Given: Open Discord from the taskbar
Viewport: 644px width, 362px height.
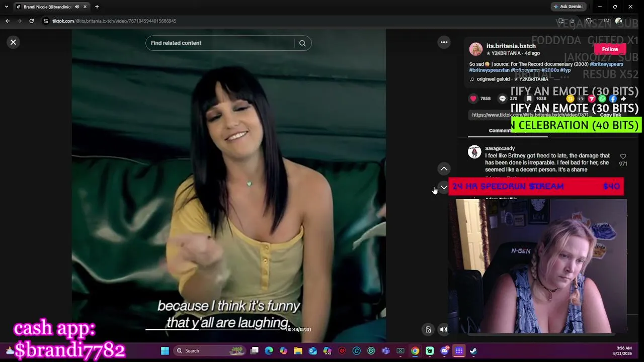Looking at the screenshot, I should coord(444,351).
